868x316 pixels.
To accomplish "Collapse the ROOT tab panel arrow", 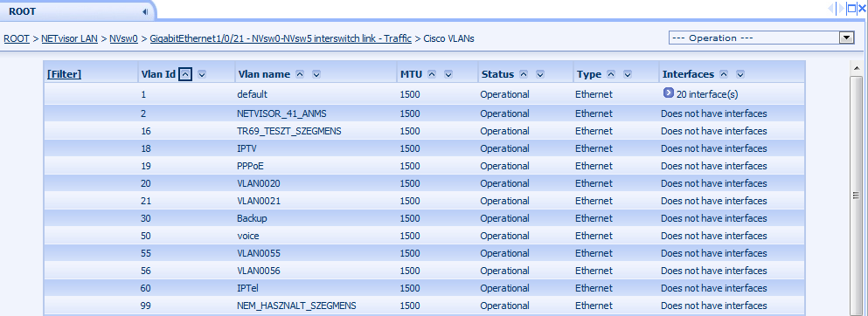I will point(144,11).
